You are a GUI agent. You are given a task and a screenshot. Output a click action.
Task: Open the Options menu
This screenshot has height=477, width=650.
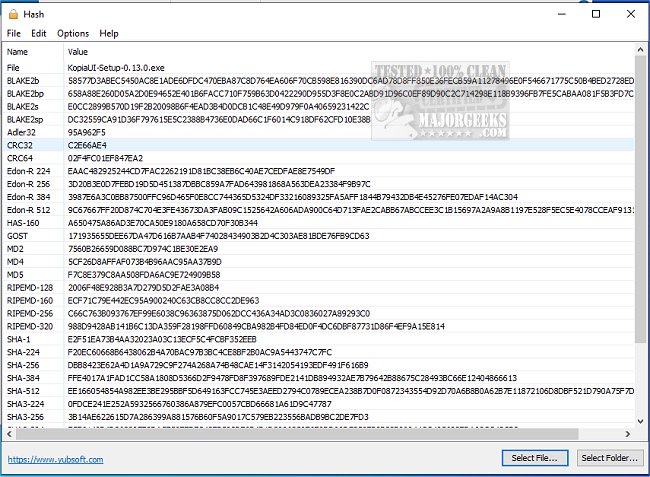point(72,33)
